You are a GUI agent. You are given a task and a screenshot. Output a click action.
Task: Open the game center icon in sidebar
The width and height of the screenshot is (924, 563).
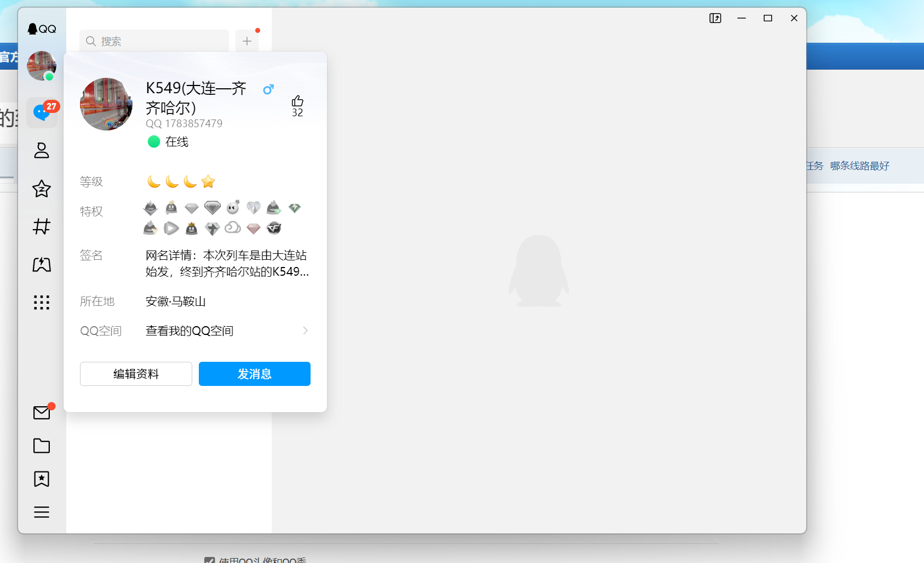(42, 265)
